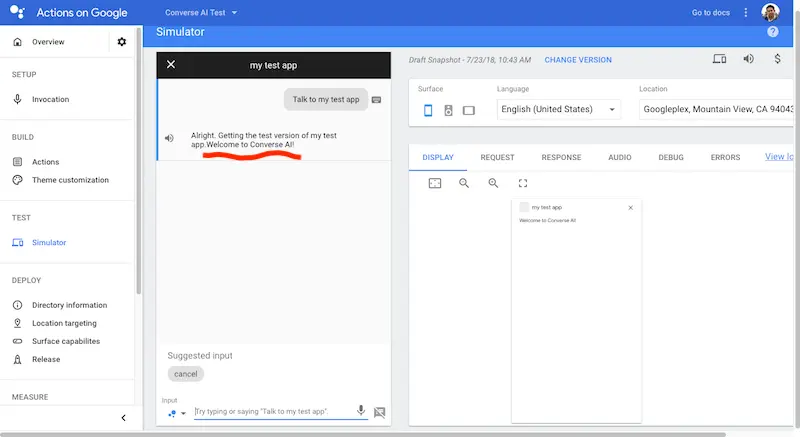Open Location targeting page
Viewport: 800px width, 437px height.
[x=64, y=323]
